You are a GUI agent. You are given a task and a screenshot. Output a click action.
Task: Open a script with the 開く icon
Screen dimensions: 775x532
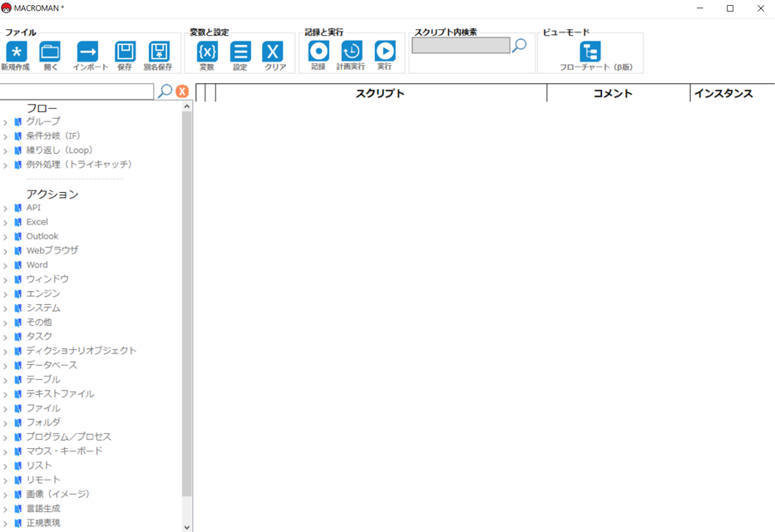[x=50, y=52]
